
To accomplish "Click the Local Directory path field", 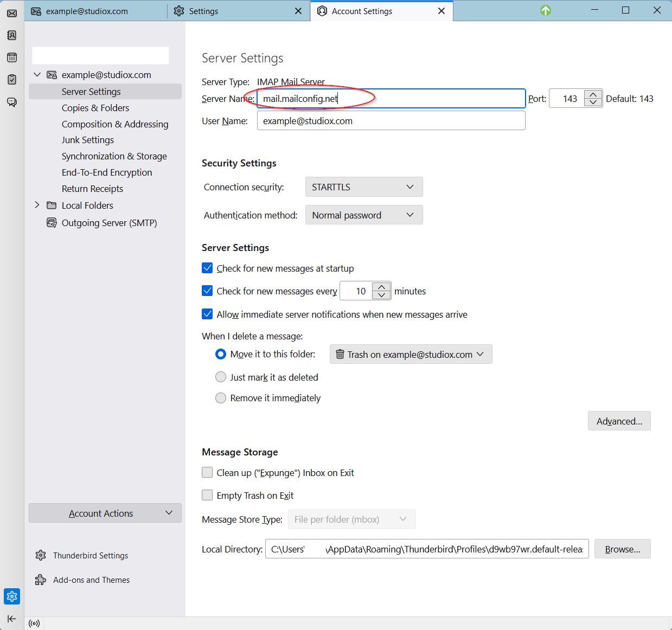I will pos(427,549).
